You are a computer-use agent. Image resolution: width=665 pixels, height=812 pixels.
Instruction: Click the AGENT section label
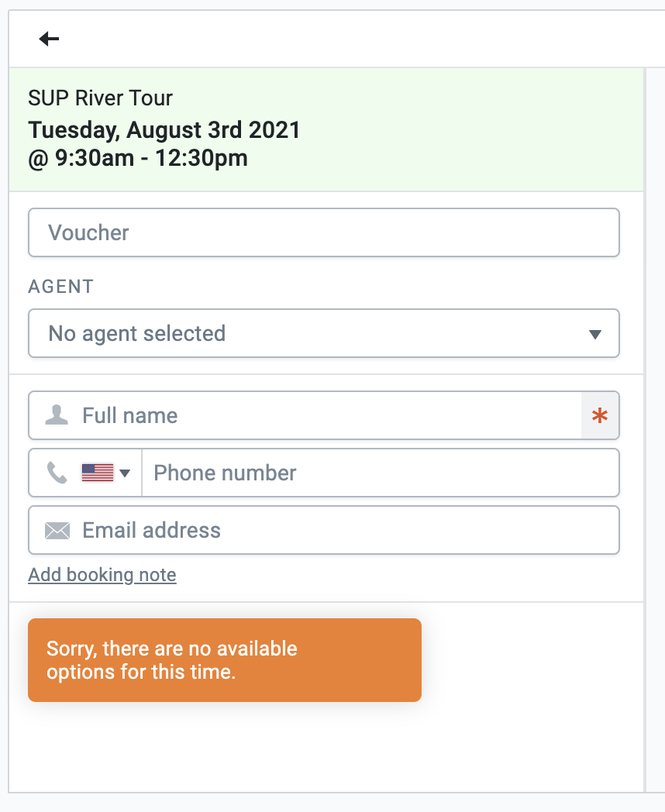click(x=60, y=287)
